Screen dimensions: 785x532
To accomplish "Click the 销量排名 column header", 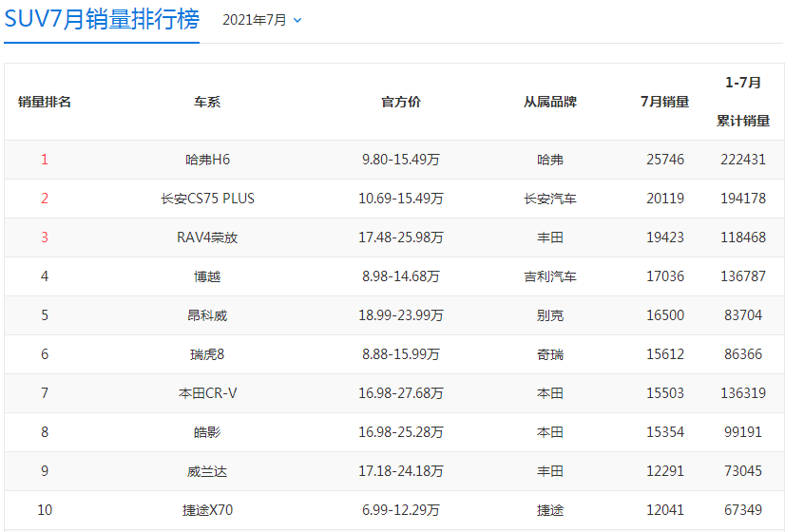I will (x=45, y=102).
